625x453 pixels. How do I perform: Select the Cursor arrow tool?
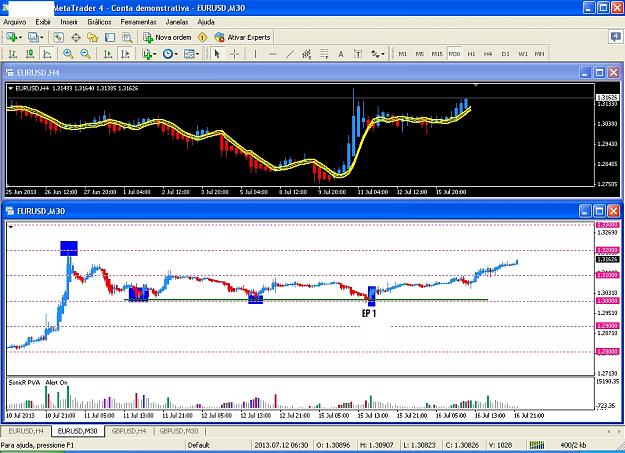[217, 54]
